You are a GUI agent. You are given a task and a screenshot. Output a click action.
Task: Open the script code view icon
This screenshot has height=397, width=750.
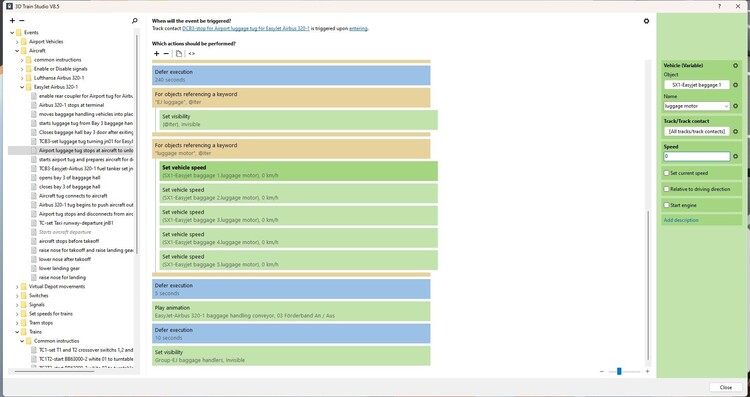coord(191,54)
